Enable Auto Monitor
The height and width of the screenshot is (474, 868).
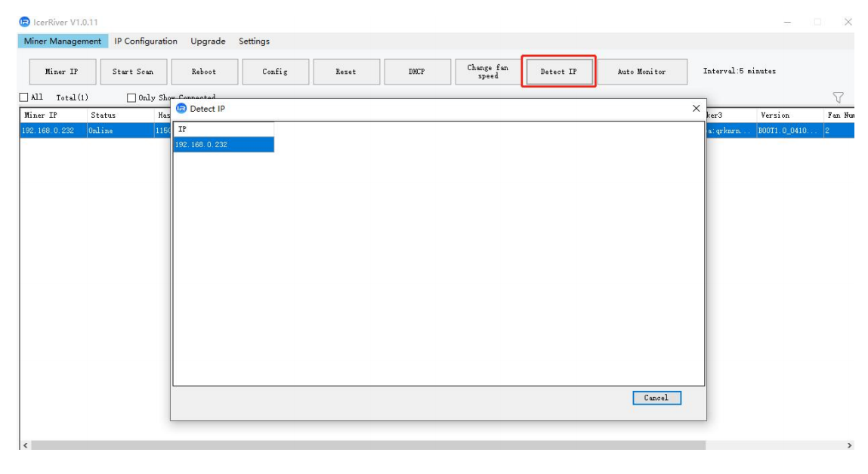(x=641, y=72)
